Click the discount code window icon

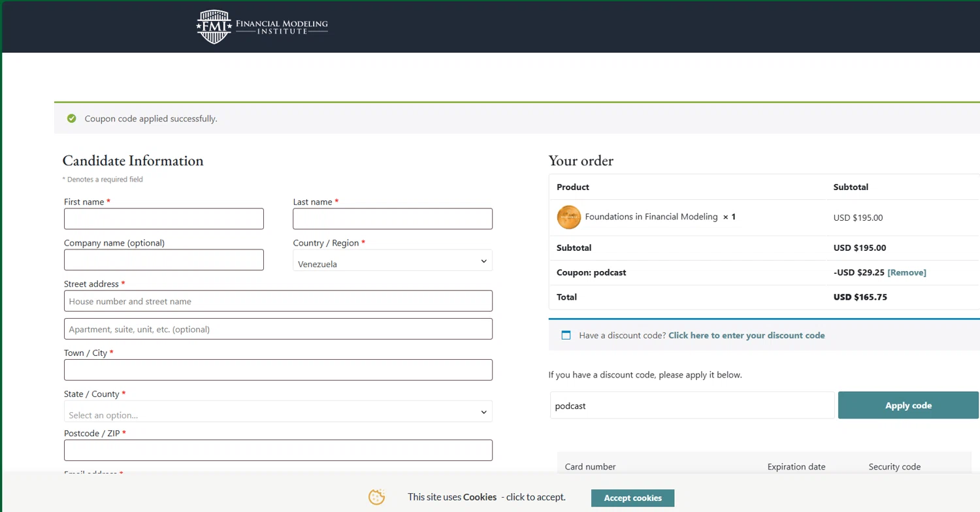(x=566, y=335)
